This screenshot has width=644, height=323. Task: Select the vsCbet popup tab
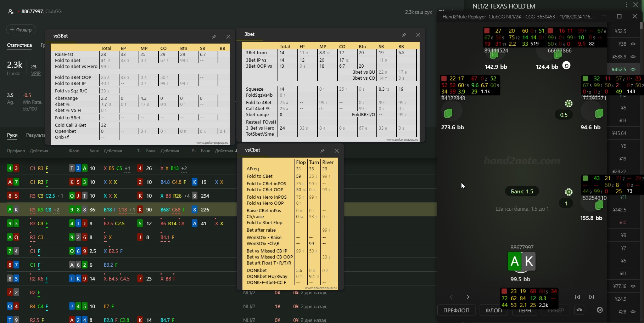tap(252, 150)
